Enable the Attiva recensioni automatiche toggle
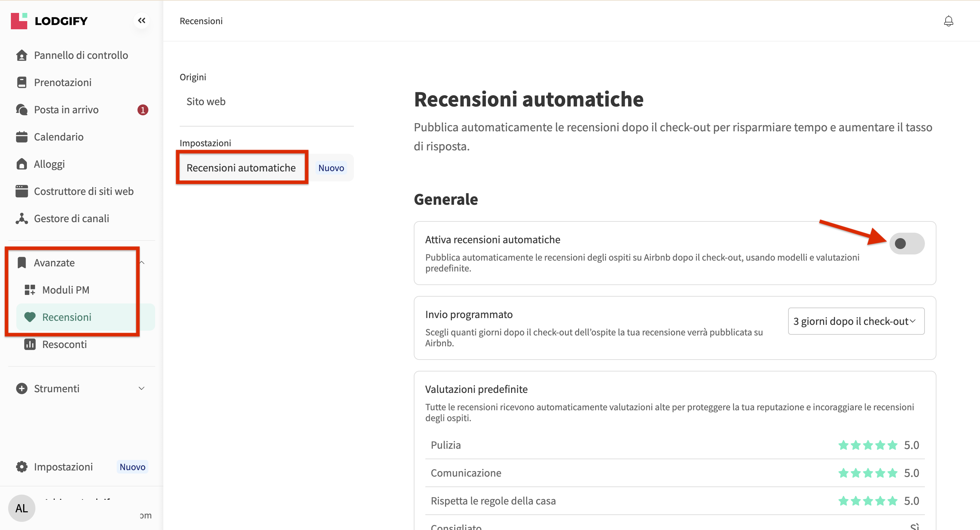This screenshot has height=530, width=980. pyautogui.click(x=906, y=243)
